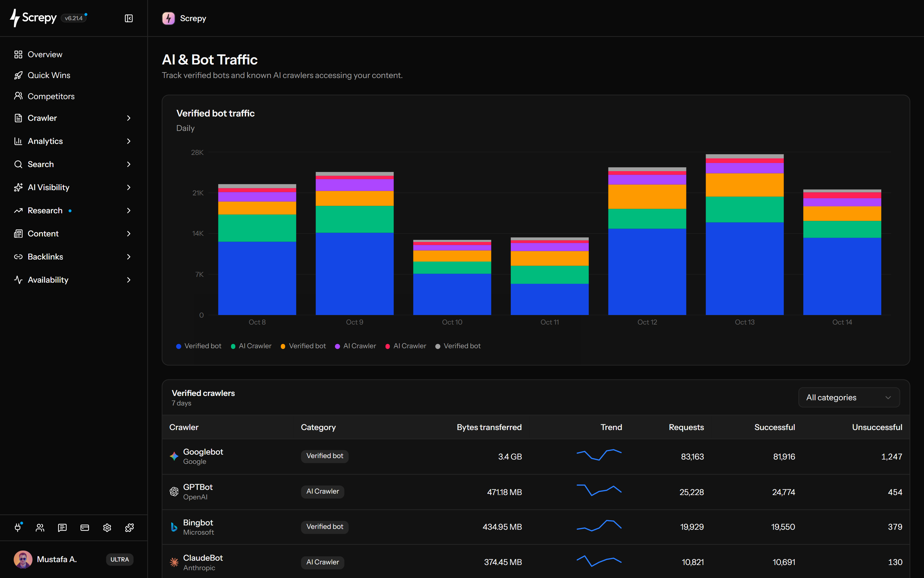Sort by Bytes transferred column header
The width and height of the screenshot is (924, 578).
[x=489, y=427]
